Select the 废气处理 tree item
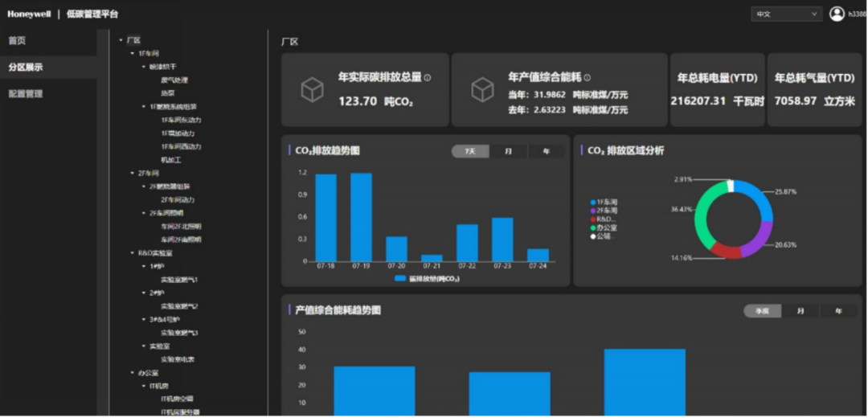The height and width of the screenshot is (418, 868). point(174,80)
